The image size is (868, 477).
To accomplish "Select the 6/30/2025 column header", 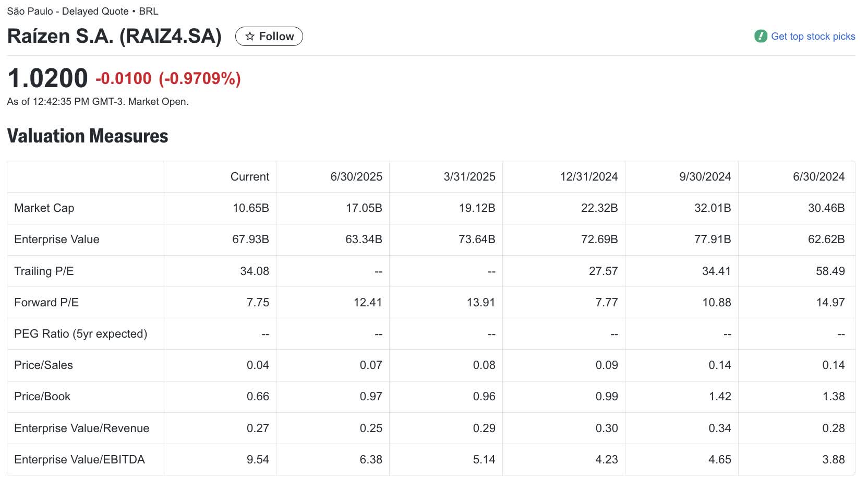I will (x=356, y=177).
